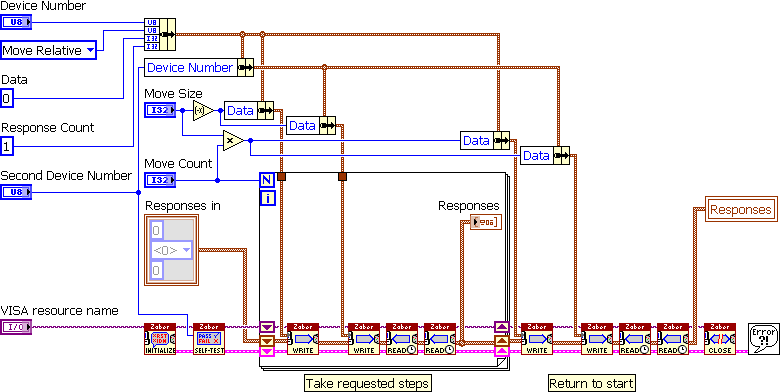
Task: Click the loop count terminal N
Action: tap(267, 180)
